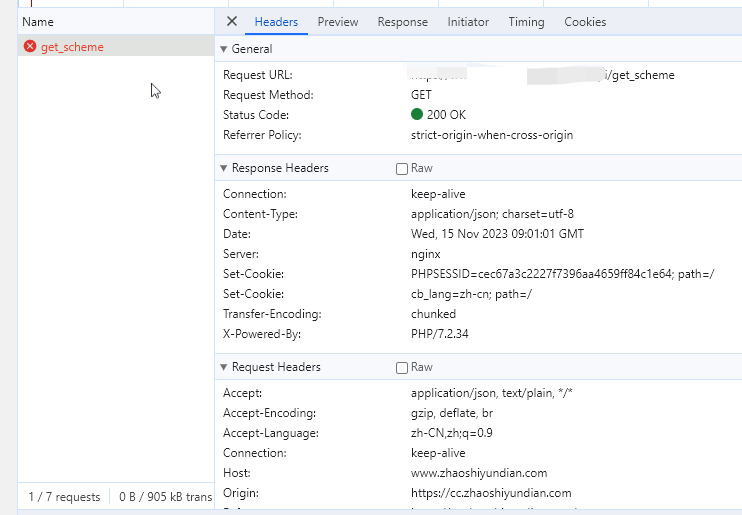Click the Host value www.zhaoshiyundian.com
The width and height of the screenshot is (742, 515).
pyautogui.click(x=479, y=473)
